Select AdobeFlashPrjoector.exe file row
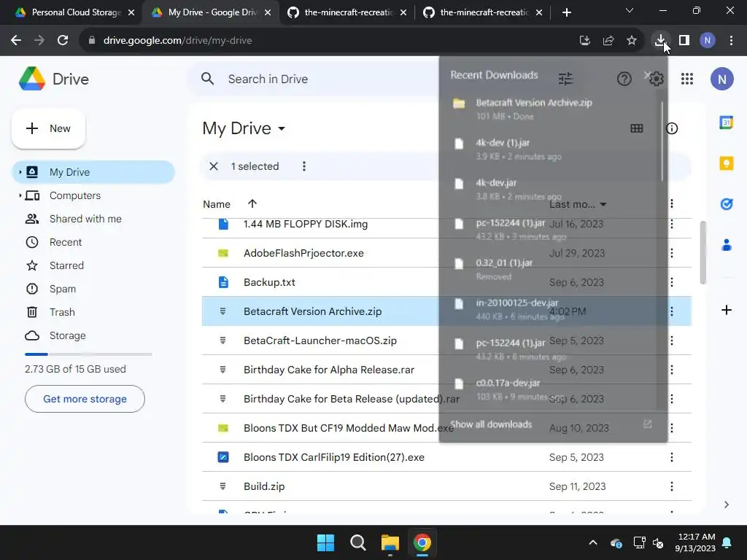The image size is (747, 560). (446, 253)
